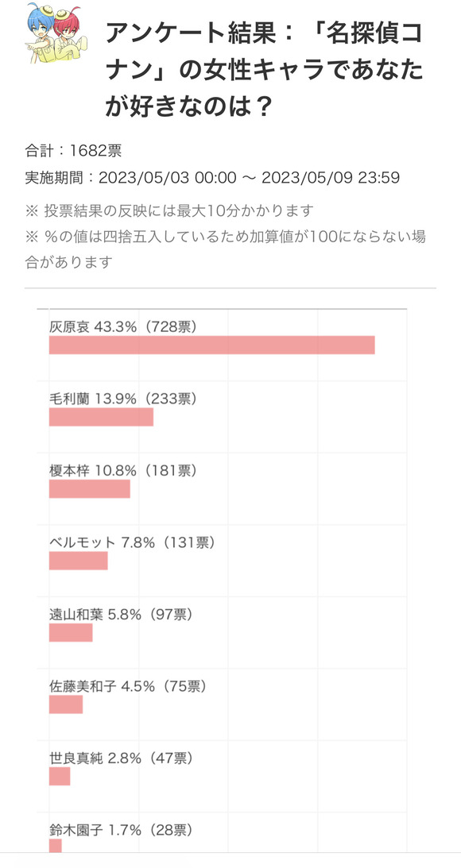Click the survey title about 名探偵コナン
Viewport: 461px width, 868px height.
pyautogui.click(x=264, y=71)
